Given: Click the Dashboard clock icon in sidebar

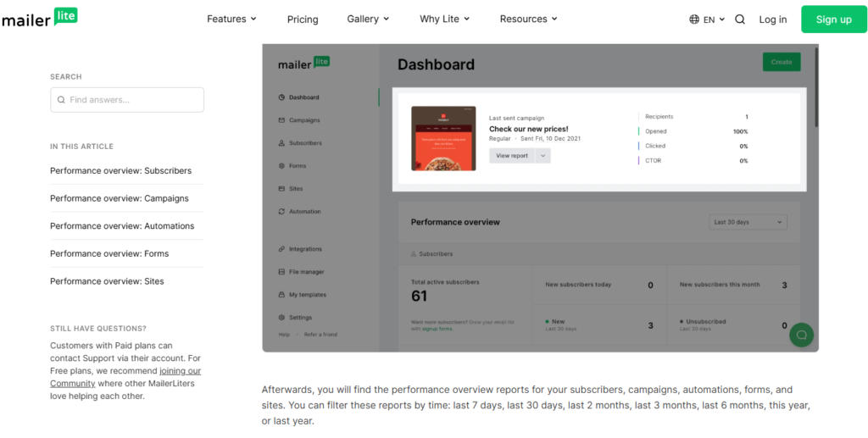Looking at the screenshot, I should click(x=281, y=97).
